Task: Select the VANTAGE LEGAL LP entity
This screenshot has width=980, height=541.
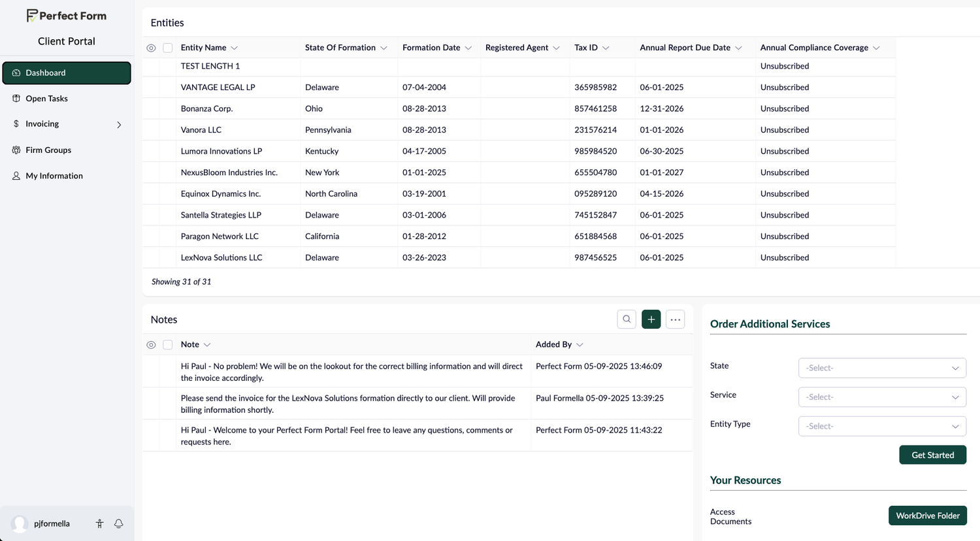Action: point(218,88)
